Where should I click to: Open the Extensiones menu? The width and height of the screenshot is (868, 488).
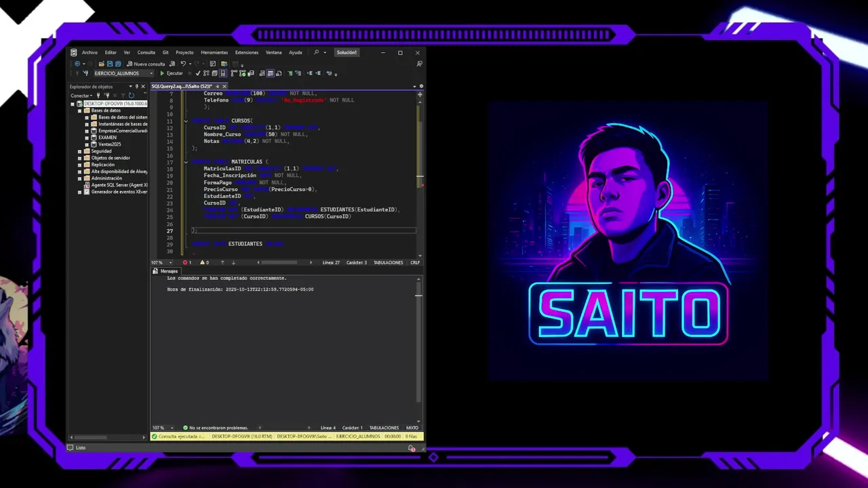[247, 52]
